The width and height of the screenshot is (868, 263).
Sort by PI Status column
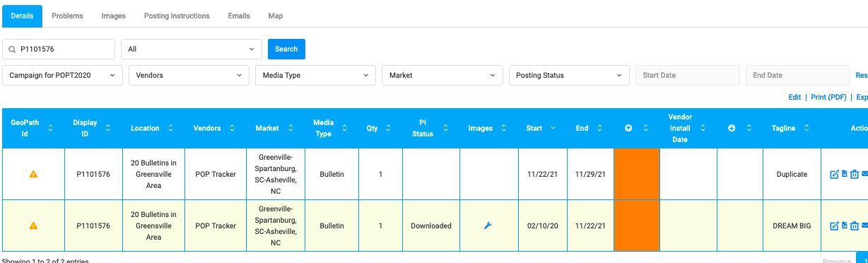(446, 128)
